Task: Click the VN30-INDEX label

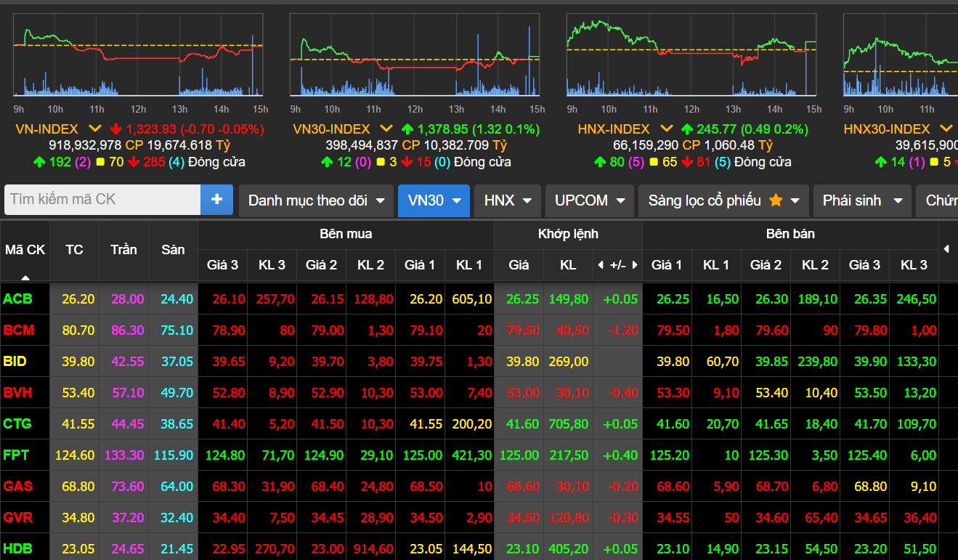Action: [x=332, y=129]
